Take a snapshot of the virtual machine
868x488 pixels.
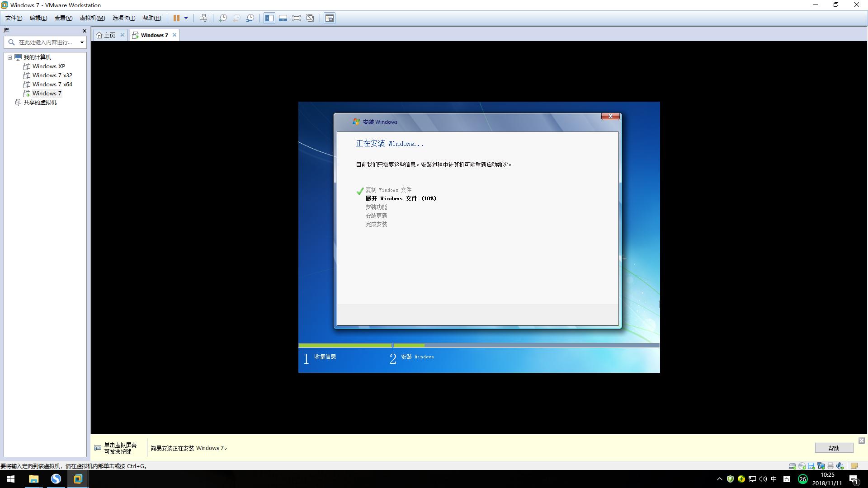[223, 18]
